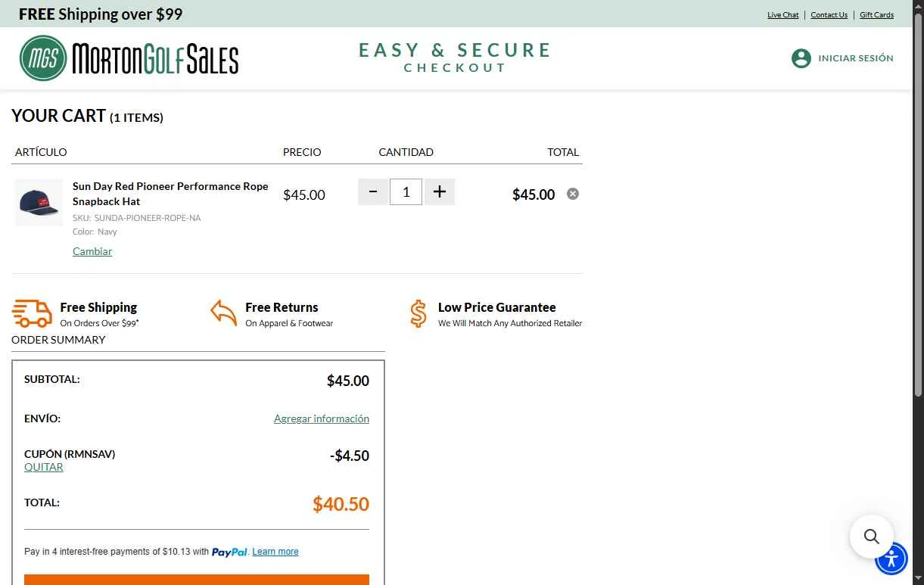924x585 pixels.
Task: Click QUITAR to remove coupon
Action: [44, 467]
